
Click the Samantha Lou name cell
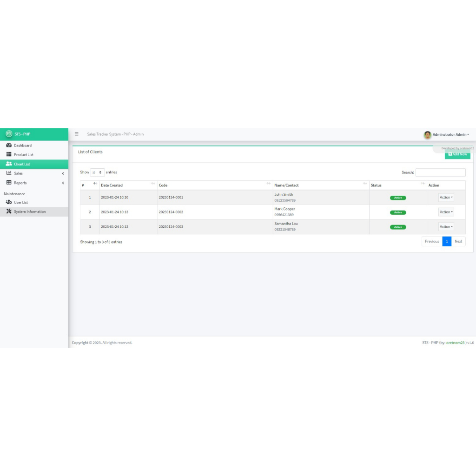286,224
